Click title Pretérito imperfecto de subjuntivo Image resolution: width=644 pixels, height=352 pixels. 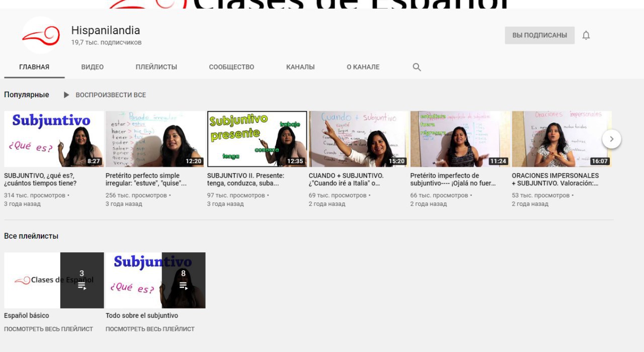(x=454, y=179)
